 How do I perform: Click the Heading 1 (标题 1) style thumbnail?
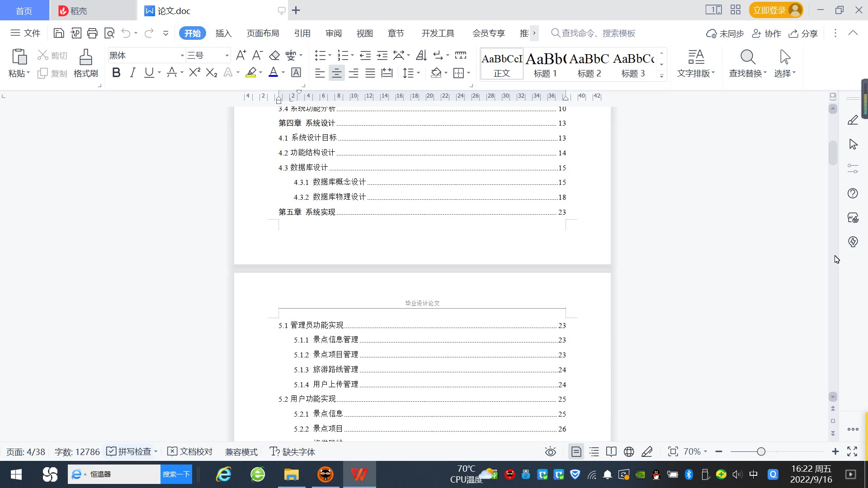tap(545, 64)
